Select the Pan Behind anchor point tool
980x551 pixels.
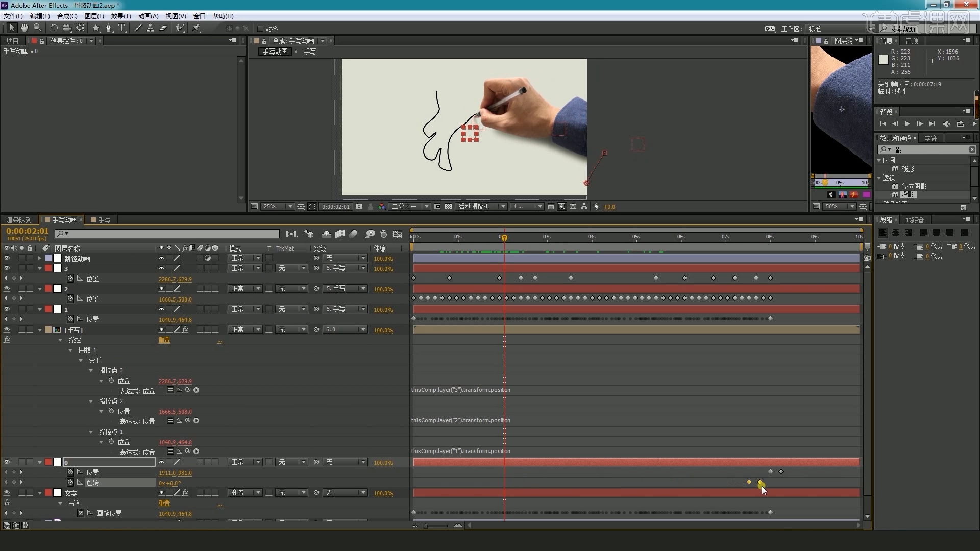click(80, 28)
